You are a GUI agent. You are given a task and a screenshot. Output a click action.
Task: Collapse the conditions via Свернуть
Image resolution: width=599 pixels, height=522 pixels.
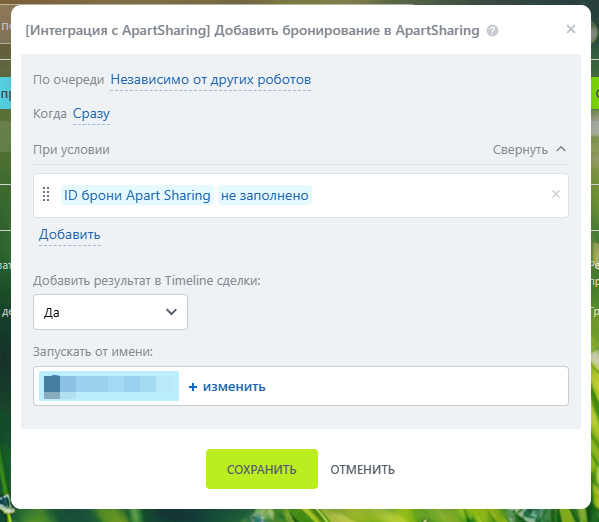[520, 149]
